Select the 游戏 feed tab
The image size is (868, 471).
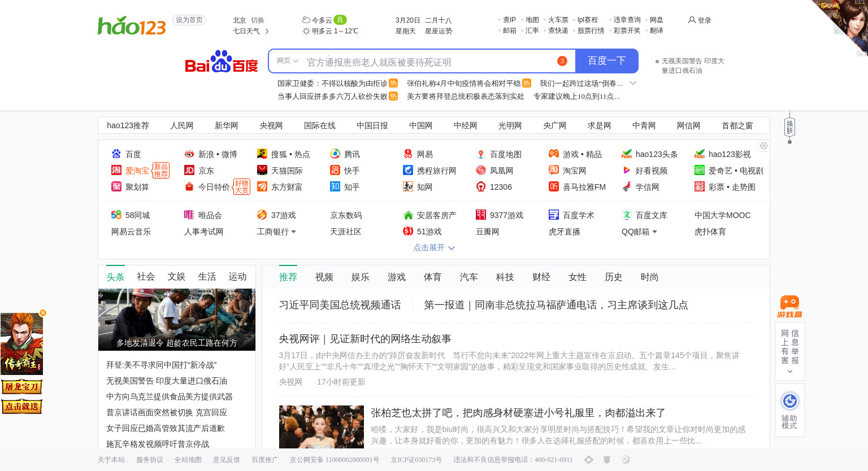tap(397, 277)
